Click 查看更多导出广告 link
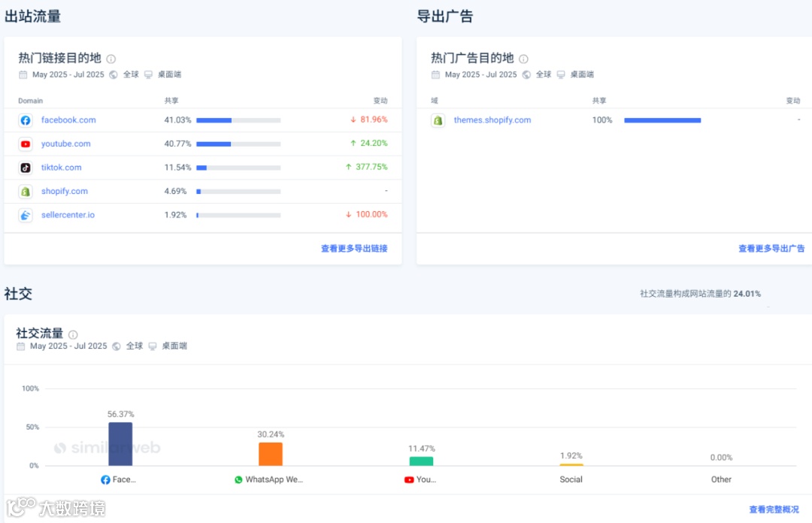 coord(771,249)
